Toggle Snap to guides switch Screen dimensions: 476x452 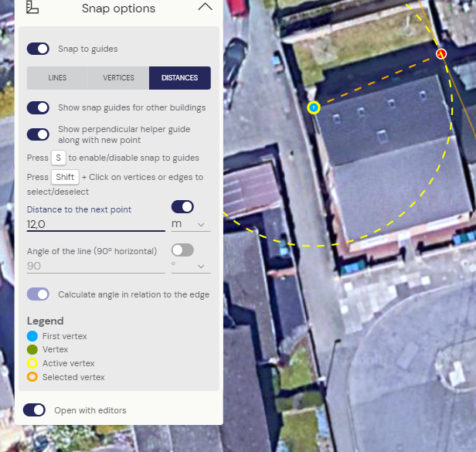tap(38, 49)
